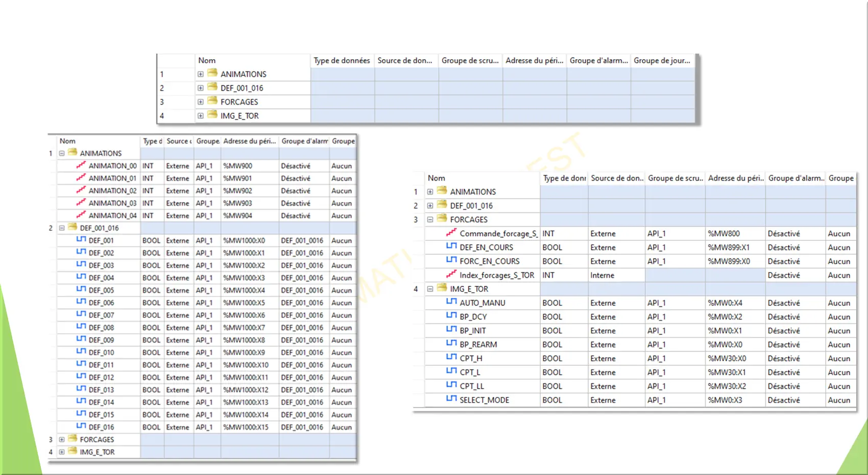Viewport: 868px width, 475px height.
Task: Collapse the DEF_001_016 group in the left table
Action: coord(62,228)
